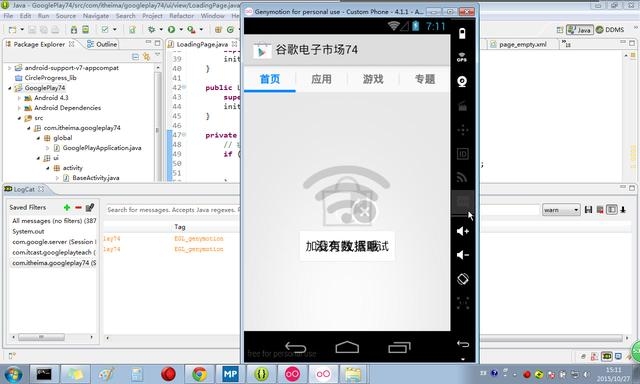This screenshot has width=640, height=384.
Task: Click the Genymotion Device ID widget icon
Action: [462, 154]
